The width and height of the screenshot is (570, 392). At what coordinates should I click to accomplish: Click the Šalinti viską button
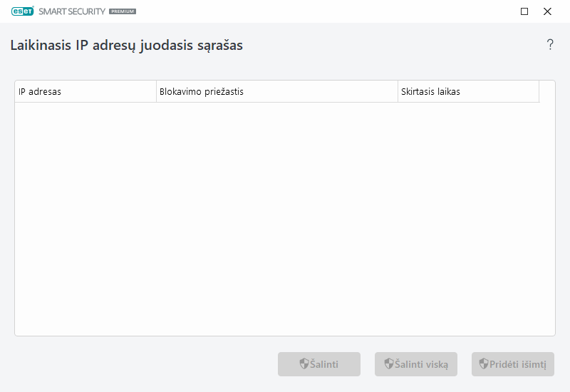point(416,364)
